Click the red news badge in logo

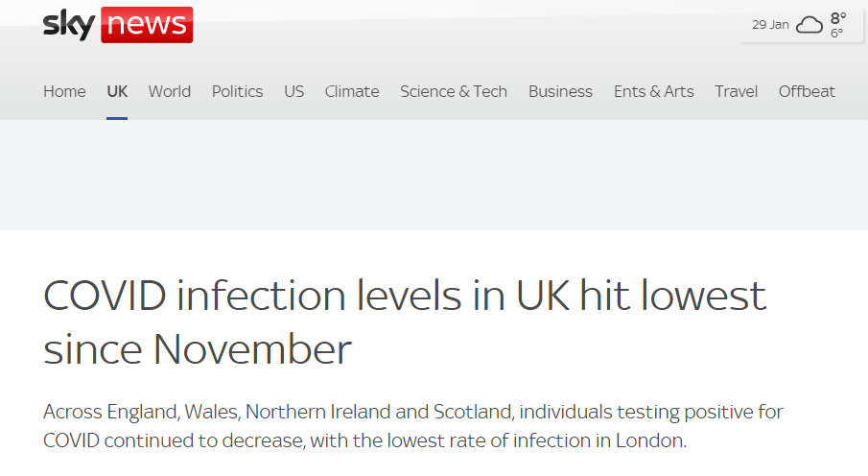(x=147, y=25)
